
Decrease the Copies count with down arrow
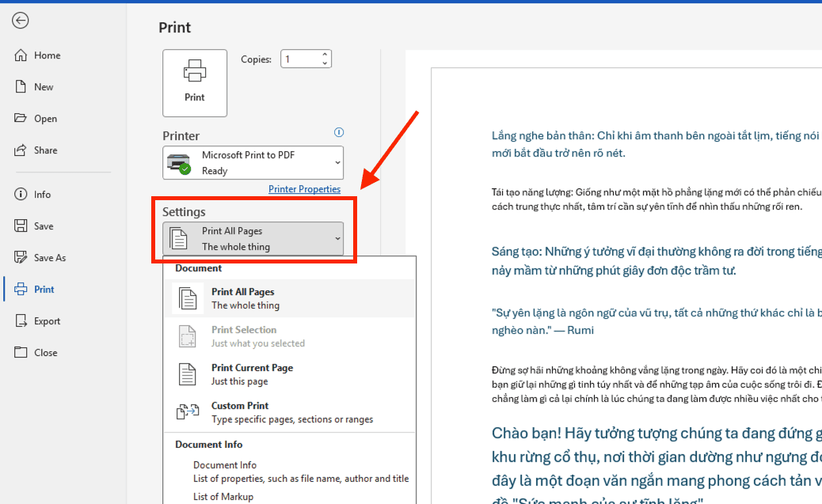click(325, 63)
